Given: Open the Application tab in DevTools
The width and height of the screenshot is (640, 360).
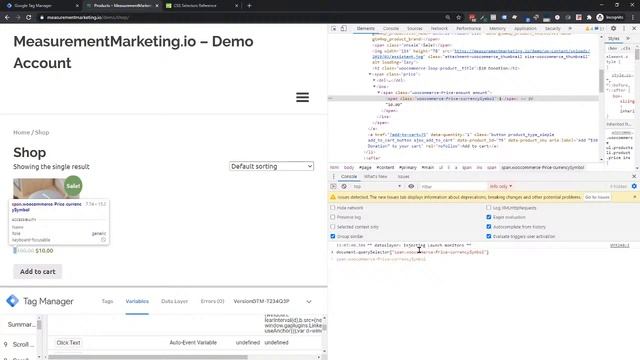Looking at the screenshot, I should coord(525,29).
